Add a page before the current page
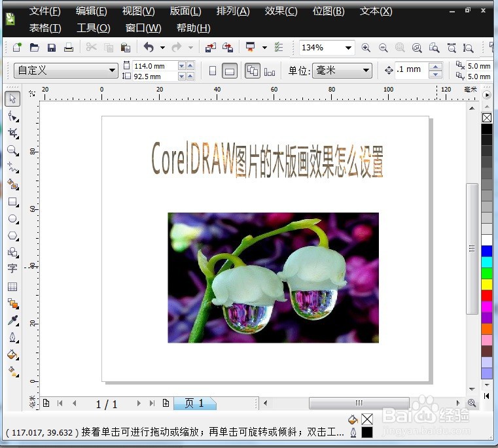The height and width of the screenshot is (448, 498). click(46, 404)
